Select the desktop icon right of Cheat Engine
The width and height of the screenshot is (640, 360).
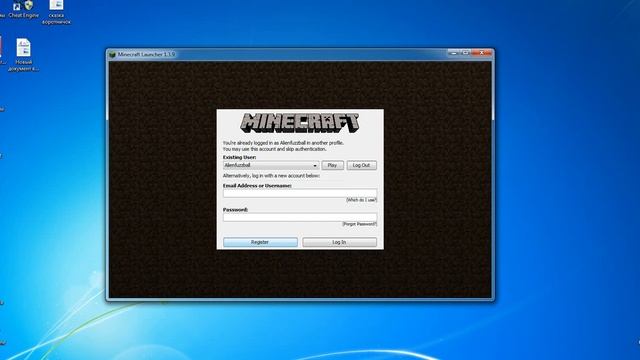coord(56,12)
